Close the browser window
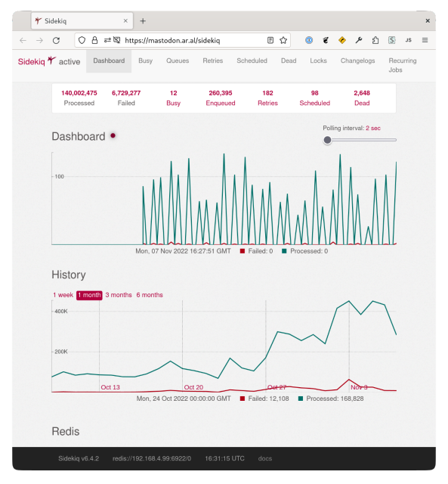448x484 pixels. coord(428,20)
